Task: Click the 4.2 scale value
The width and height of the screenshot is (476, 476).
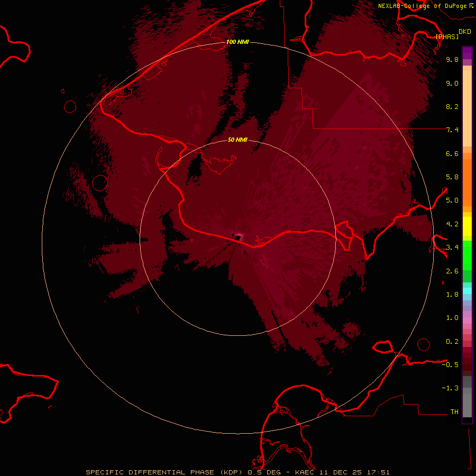Action: [x=452, y=224]
